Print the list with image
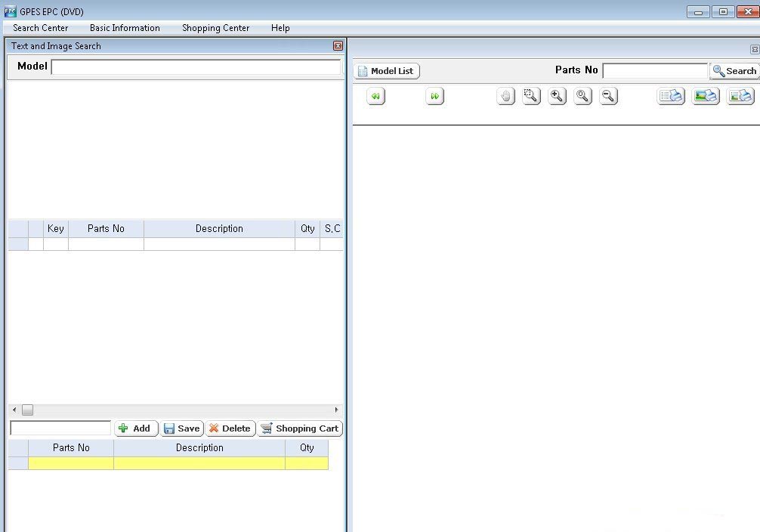 [x=740, y=96]
